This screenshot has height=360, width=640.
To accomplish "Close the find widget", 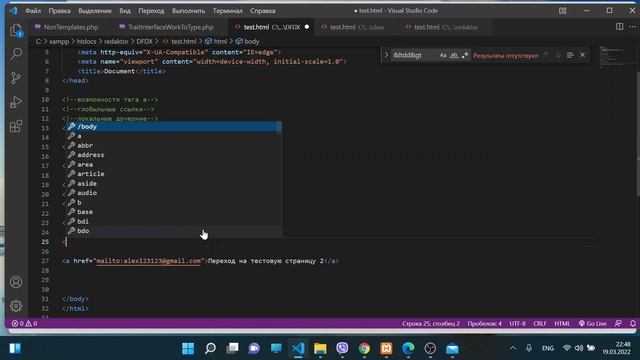I will point(582,55).
